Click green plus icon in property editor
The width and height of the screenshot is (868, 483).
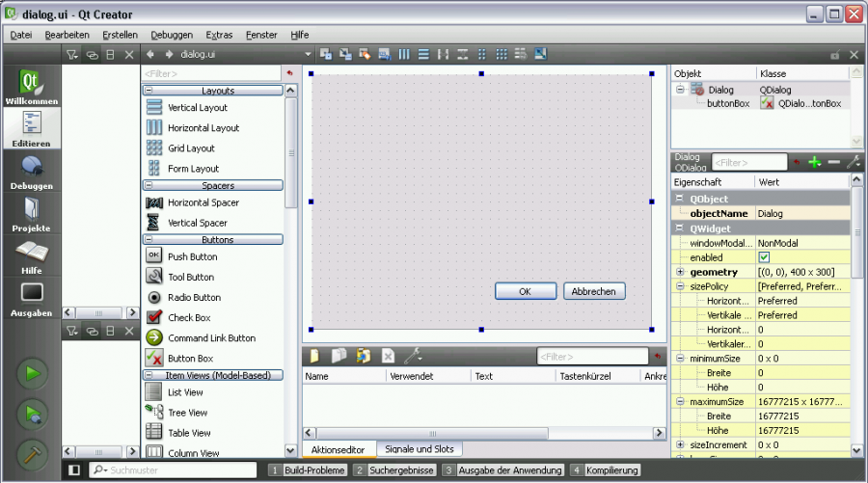coord(815,163)
